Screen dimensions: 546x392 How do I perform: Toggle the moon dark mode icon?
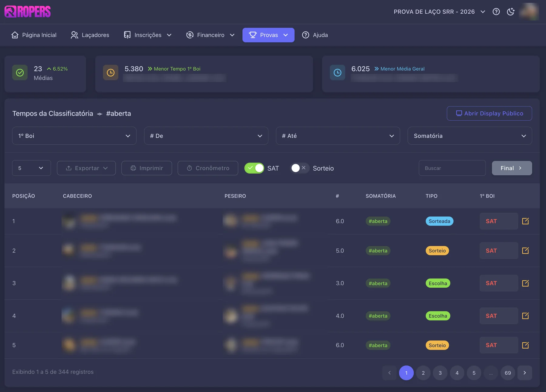click(511, 12)
